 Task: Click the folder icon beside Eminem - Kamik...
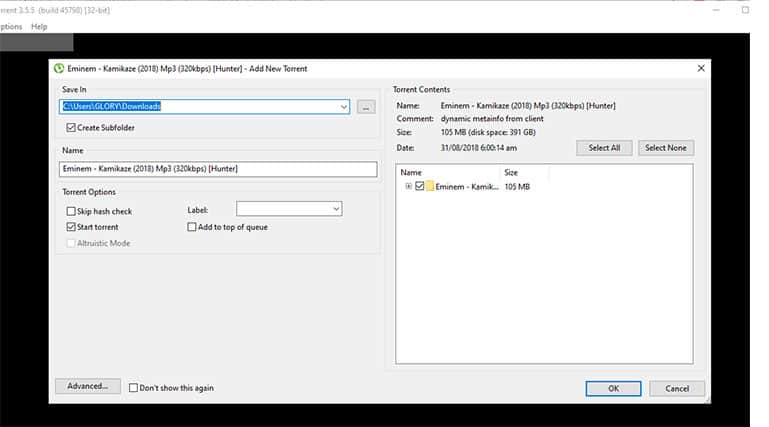pos(430,186)
